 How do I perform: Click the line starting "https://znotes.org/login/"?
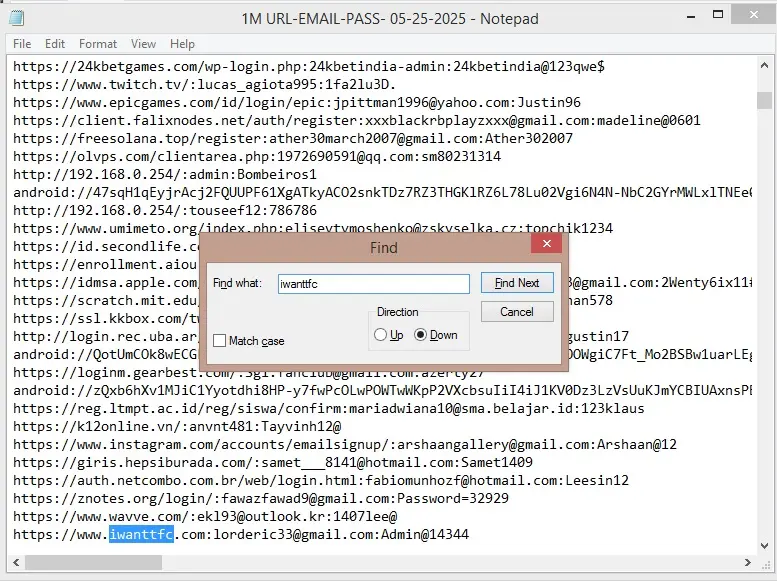click(x=261, y=498)
